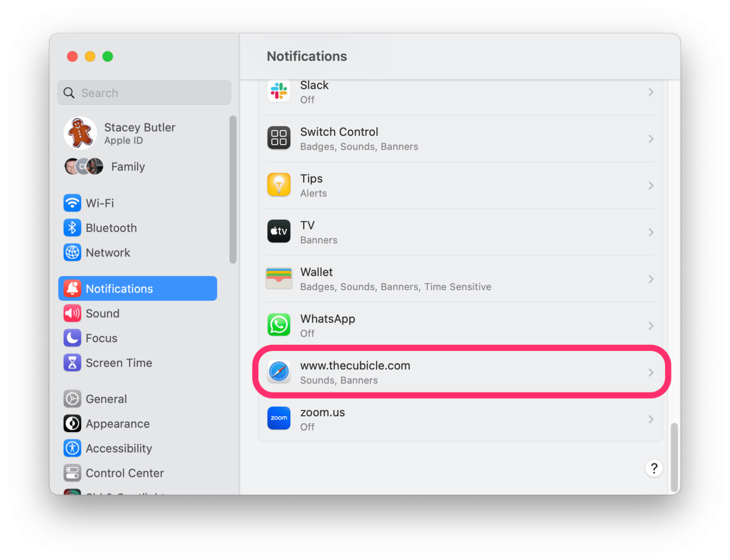Open Bluetooth settings in sidebar
This screenshot has height=560, width=730.
pos(138,228)
